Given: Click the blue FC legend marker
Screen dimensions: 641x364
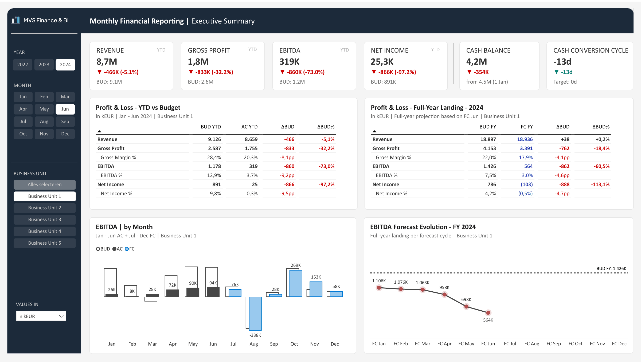Looking at the screenshot, I should [x=127, y=249].
